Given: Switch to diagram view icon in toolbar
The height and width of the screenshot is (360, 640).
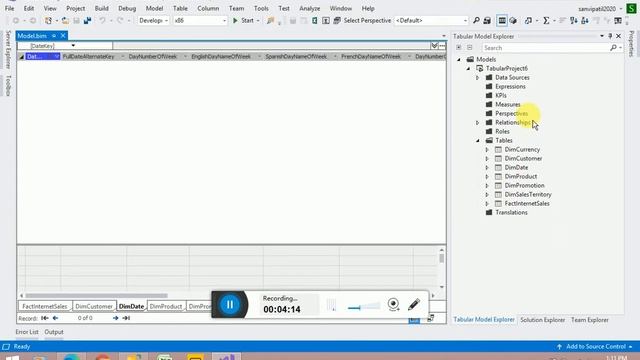Looking at the screenshot, I should 513,20.
